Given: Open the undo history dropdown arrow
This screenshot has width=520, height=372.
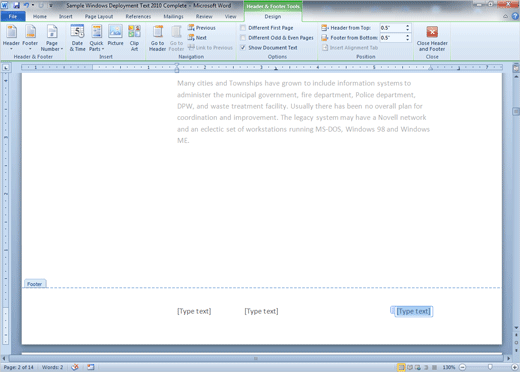Looking at the screenshot, I should click(x=33, y=5).
